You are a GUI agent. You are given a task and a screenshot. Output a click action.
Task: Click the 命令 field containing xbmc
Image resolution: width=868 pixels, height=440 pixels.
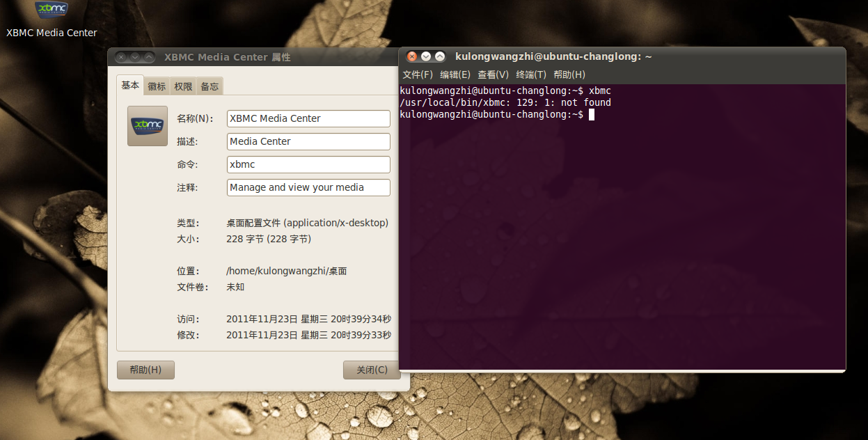point(308,164)
